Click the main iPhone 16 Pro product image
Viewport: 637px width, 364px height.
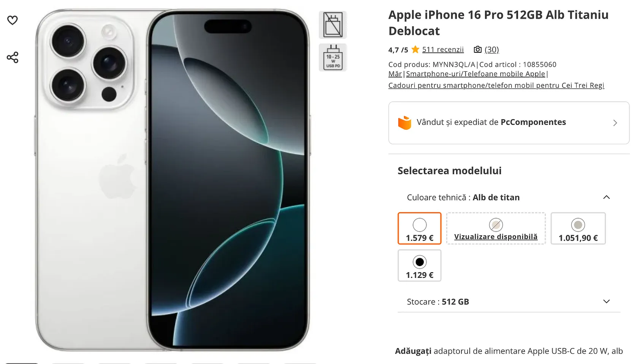tap(173, 180)
